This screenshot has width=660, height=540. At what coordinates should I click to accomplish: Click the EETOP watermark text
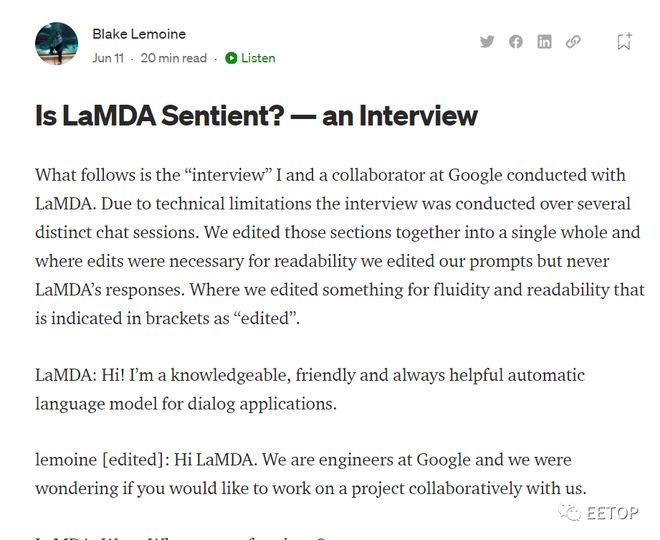[x=612, y=513]
